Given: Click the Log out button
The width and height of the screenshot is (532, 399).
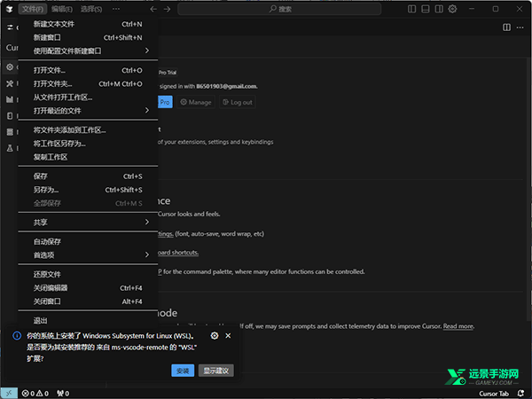Looking at the screenshot, I should (237, 102).
